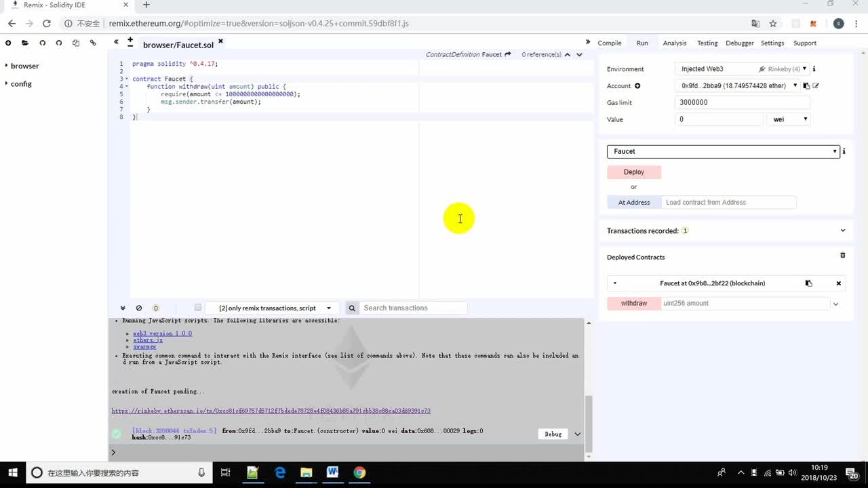
Task: Click the pending transactions counter badge
Action: (x=155, y=308)
